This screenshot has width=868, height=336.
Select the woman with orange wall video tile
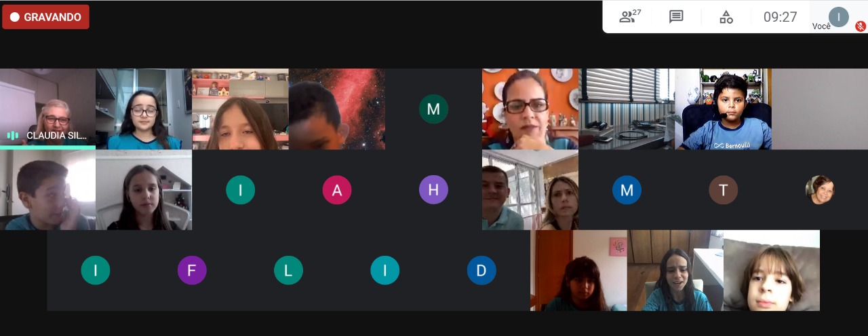point(530,109)
